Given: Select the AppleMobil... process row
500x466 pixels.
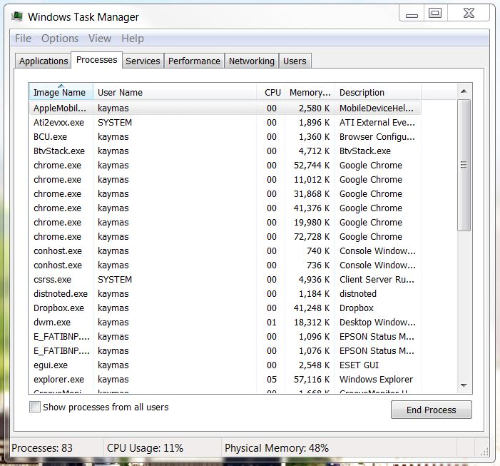Looking at the screenshot, I should coord(225,108).
